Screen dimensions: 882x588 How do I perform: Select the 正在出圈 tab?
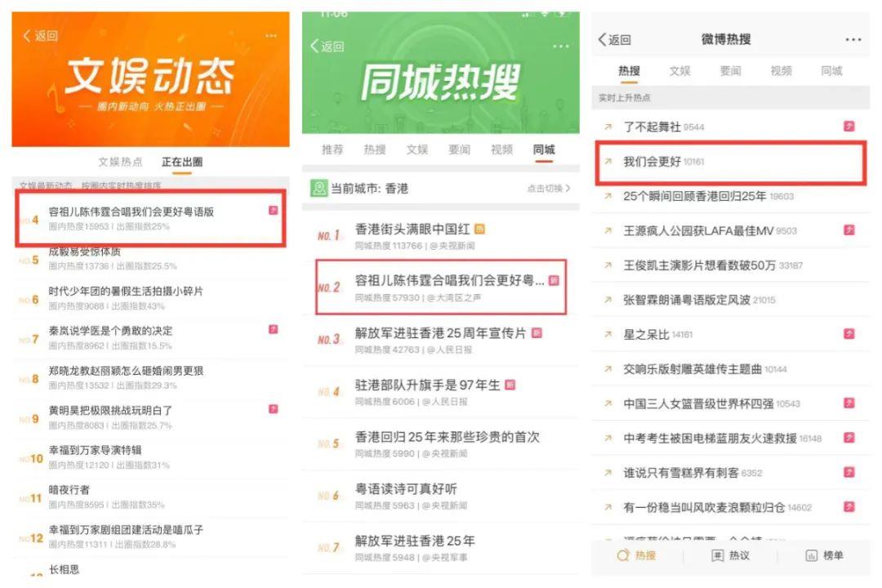[x=182, y=162]
